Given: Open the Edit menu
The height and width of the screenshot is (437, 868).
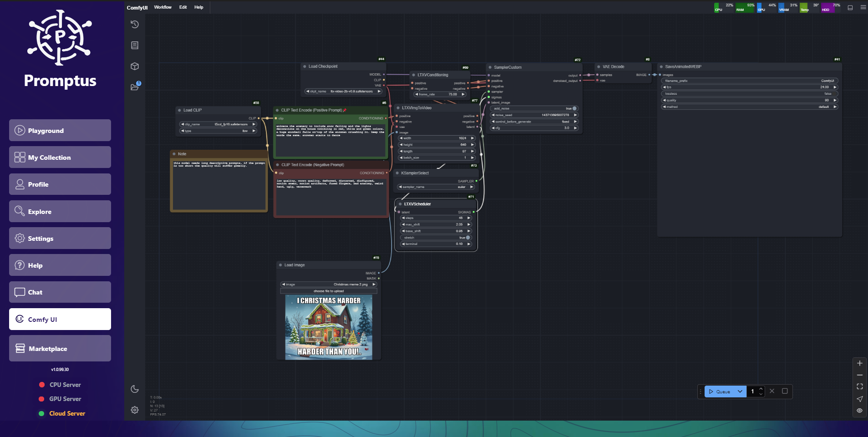Looking at the screenshot, I should (x=182, y=7).
